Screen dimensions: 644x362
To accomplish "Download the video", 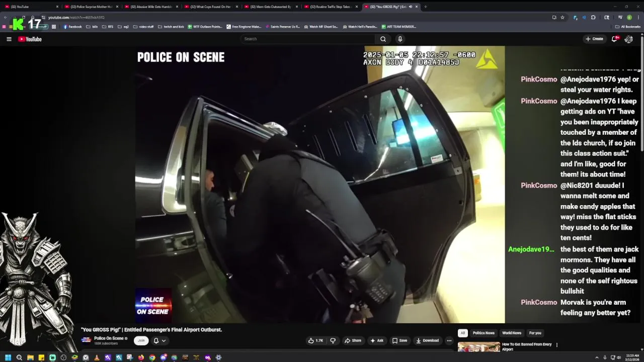I will [x=427, y=340].
